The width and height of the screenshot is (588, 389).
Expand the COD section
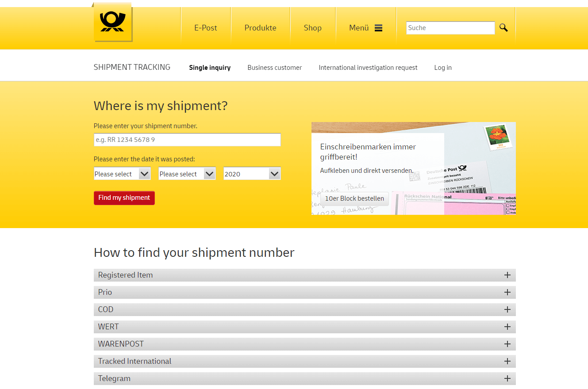(507, 309)
